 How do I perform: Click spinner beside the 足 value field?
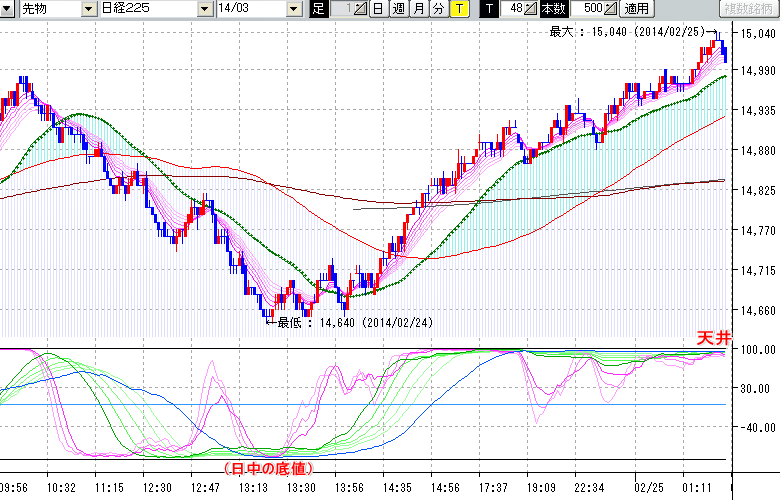[360, 9]
